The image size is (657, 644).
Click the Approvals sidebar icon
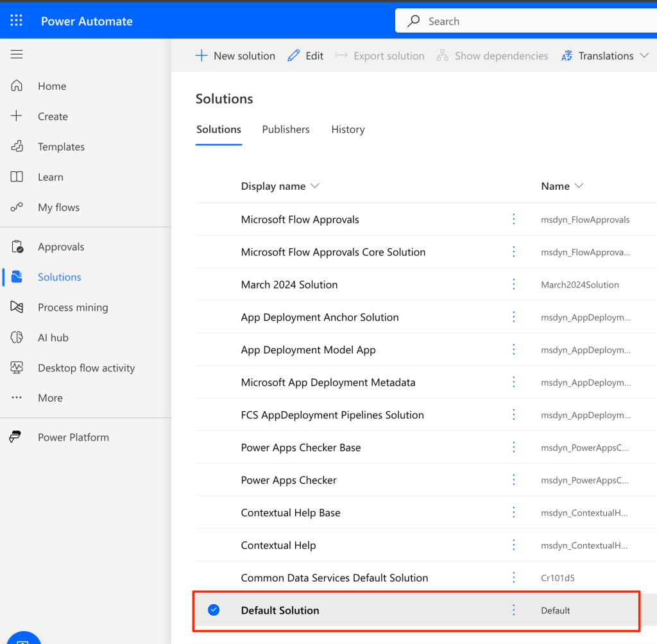coord(17,247)
